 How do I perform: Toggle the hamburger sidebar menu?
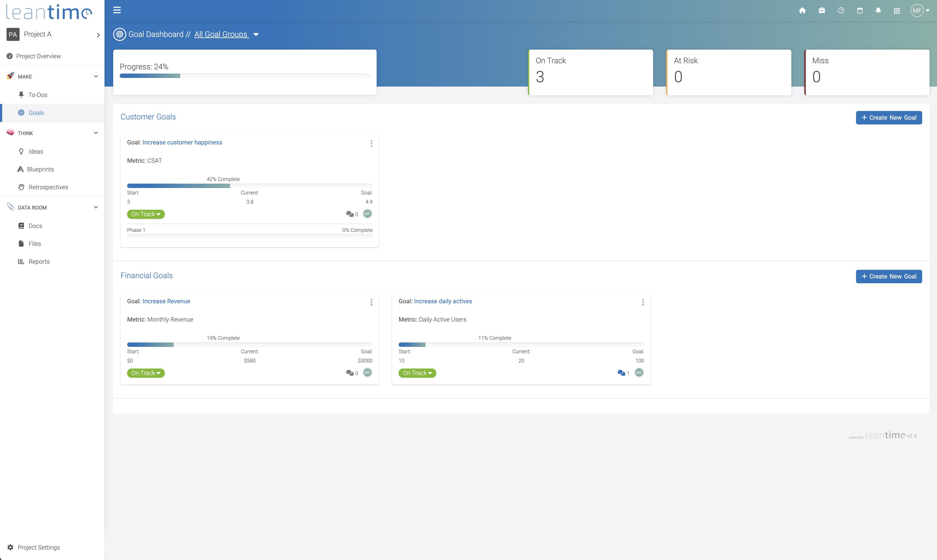(117, 10)
